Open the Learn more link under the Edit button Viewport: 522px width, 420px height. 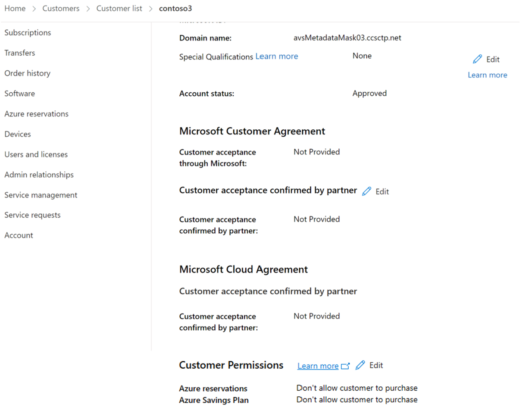(x=488, y=75)
